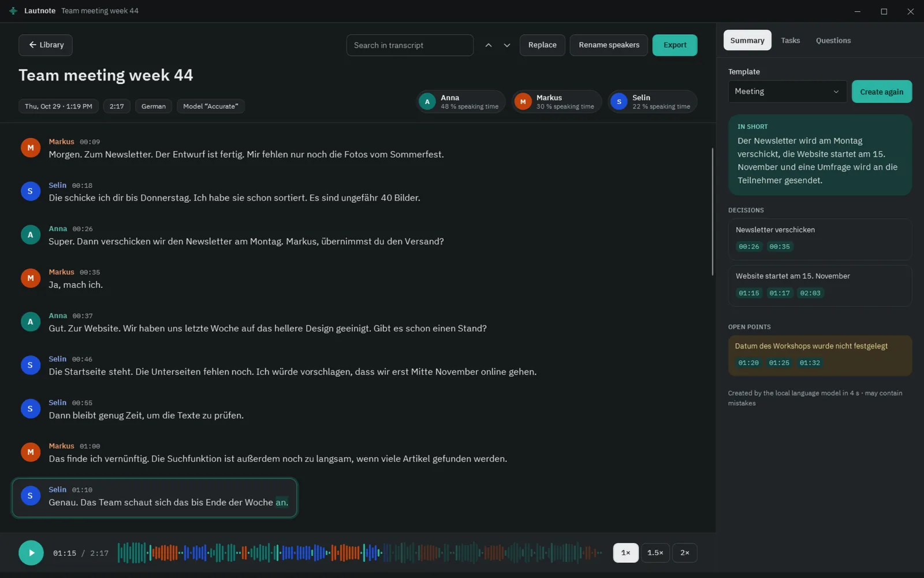
Task: Jump to 02:03 under Website decision
Action: [x=810, y=293]
